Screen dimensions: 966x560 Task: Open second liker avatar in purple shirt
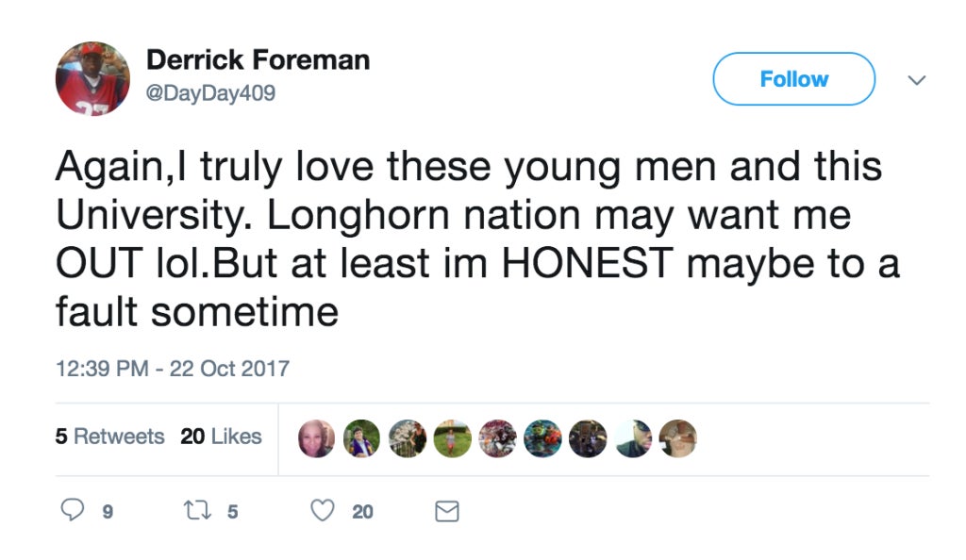pyautogui.click(x=361, y=438)
